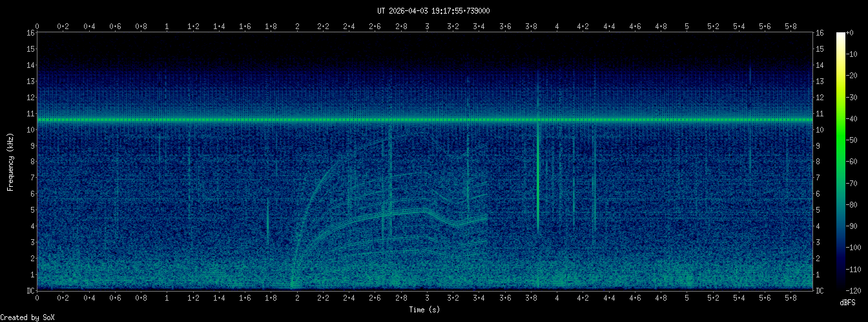The height and width of the screenshot is (322, 868).
Task: Select the "Time (s)" axis label
Action: pyautogui.click(x=424, y=310)
